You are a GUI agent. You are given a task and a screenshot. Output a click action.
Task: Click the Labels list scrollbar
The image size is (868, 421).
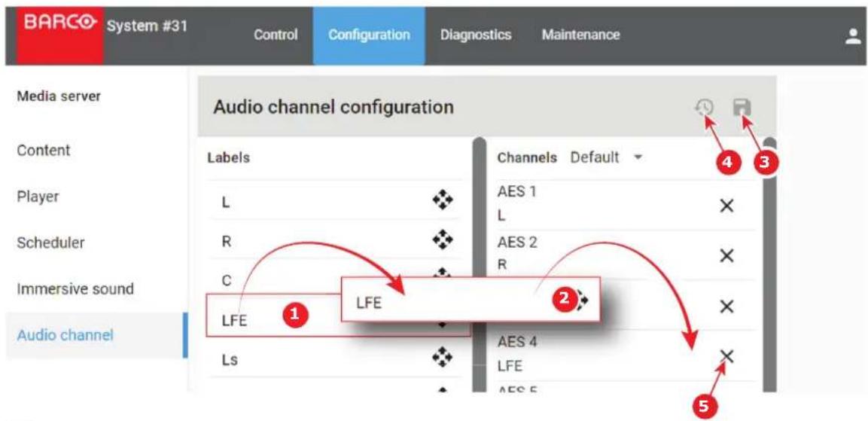tap(480, 266)
